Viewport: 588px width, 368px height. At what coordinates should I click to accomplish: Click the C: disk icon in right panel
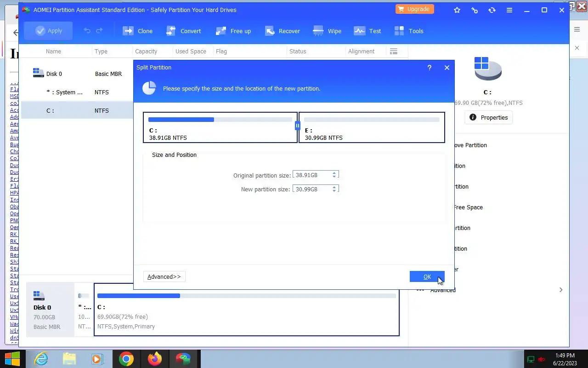click(x=488, y=69)
